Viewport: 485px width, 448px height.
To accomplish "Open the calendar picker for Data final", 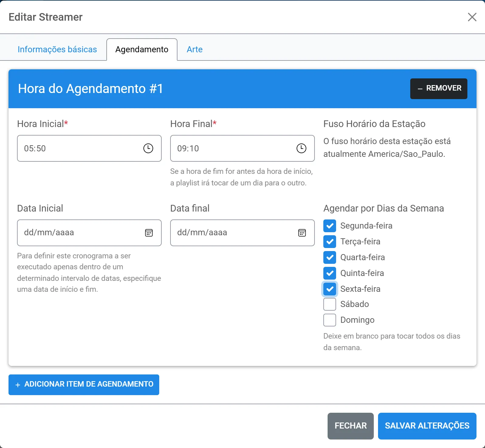I will (302, 233).
